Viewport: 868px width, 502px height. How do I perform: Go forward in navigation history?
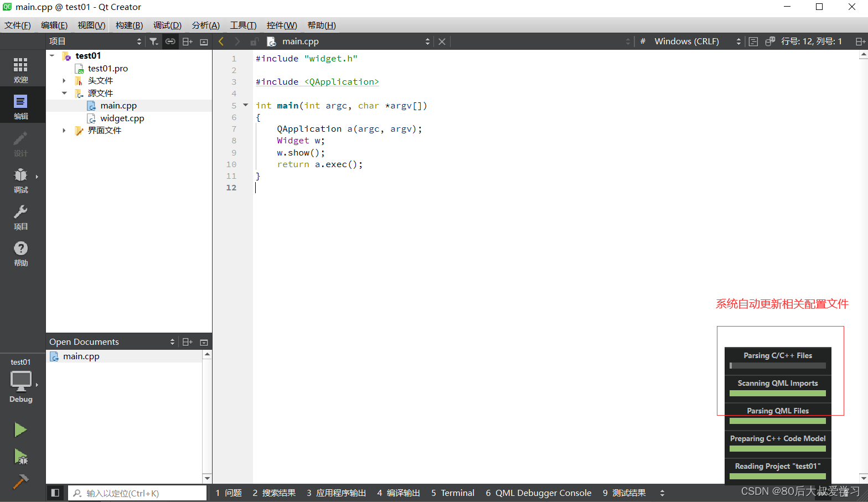pyautogui.click(x=237, y=42)
